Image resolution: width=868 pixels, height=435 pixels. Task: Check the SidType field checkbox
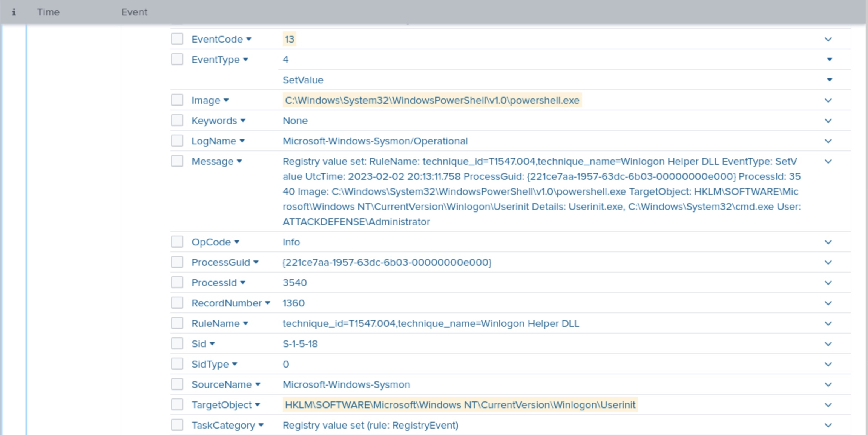point(177,364)
